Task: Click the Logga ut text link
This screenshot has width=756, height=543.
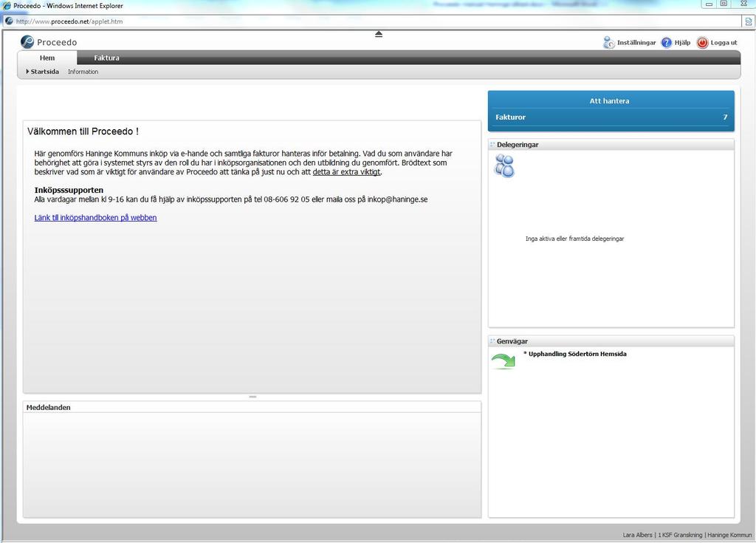Action: [x=724, y=42]
